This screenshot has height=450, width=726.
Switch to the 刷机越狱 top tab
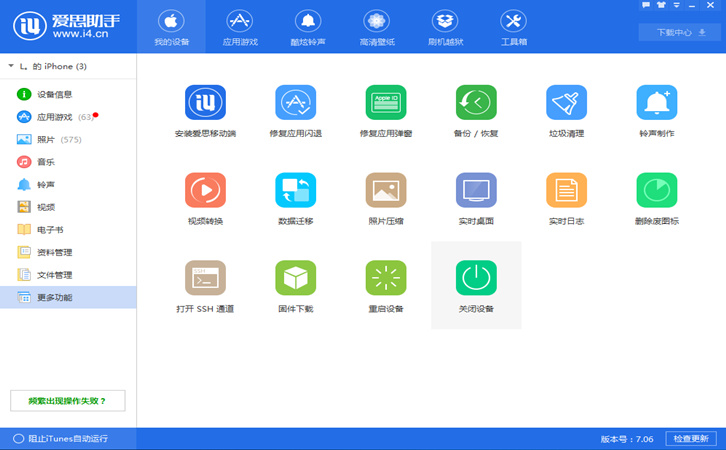point(445,28)
